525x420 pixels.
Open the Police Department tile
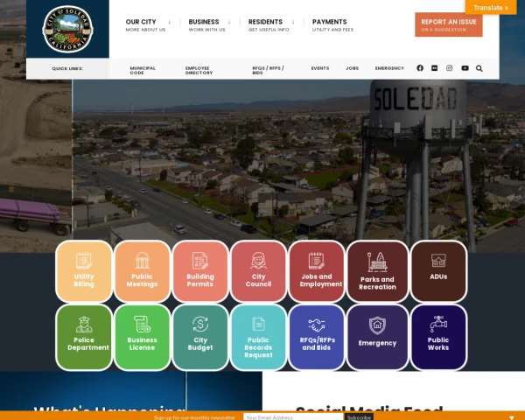click(84, 337)
